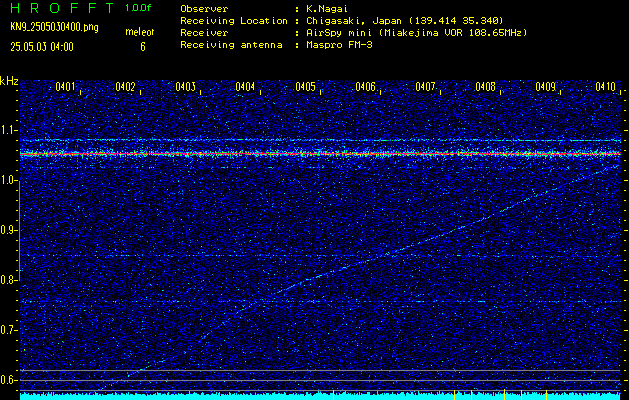Viewport: 629px width, 400px height.
Task: Click the 0402 time marker
Action: tap(125, 86)
